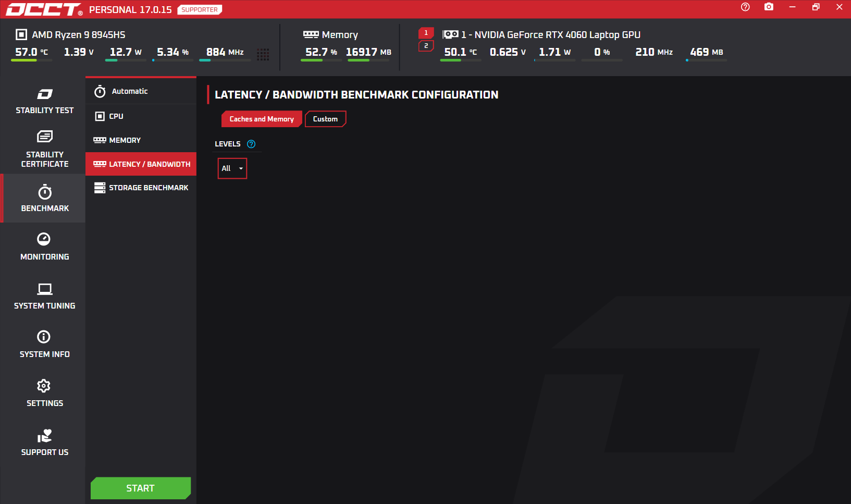The image size is (851, 504).
Task: Click the NVIDIA GeForce RTX 4060 label
Action: coord(551,35)
